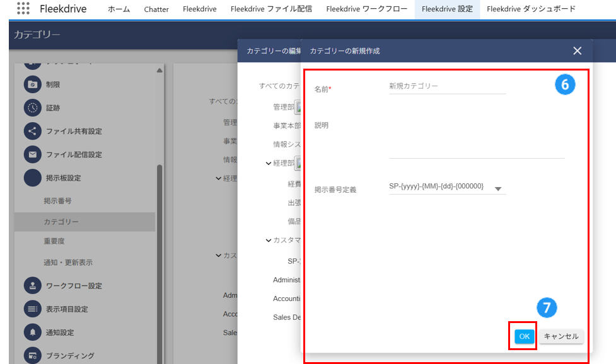The height and width of the screenshot is (364, 616).
Task: Confirm with the OK button
Action: pos(525,336)
